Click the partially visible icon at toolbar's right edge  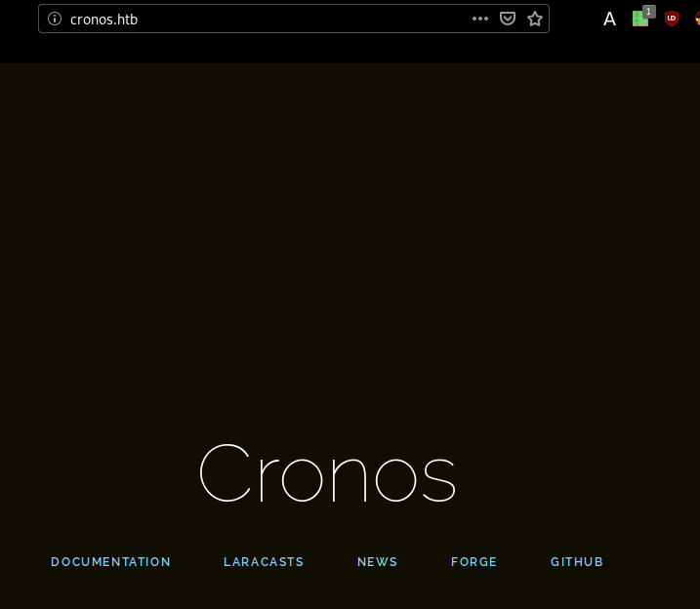pyautogui.click(x=696, y=19)
